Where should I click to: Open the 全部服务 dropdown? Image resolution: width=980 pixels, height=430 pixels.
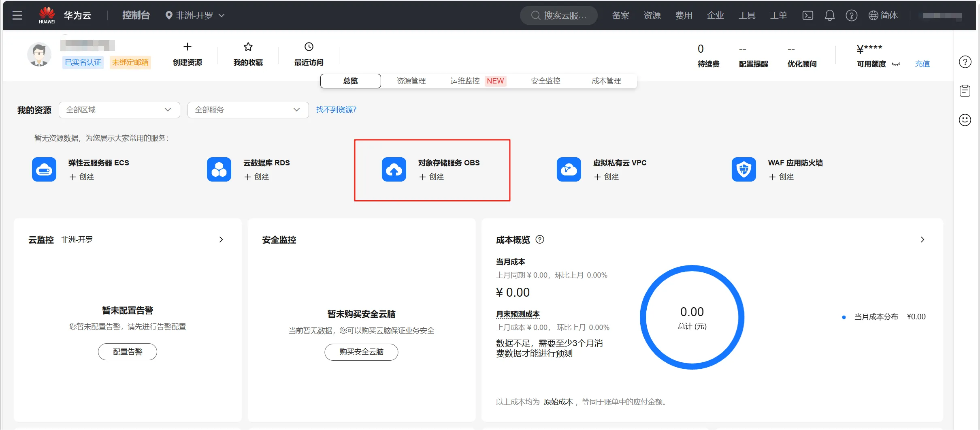(x=248, y=110)
